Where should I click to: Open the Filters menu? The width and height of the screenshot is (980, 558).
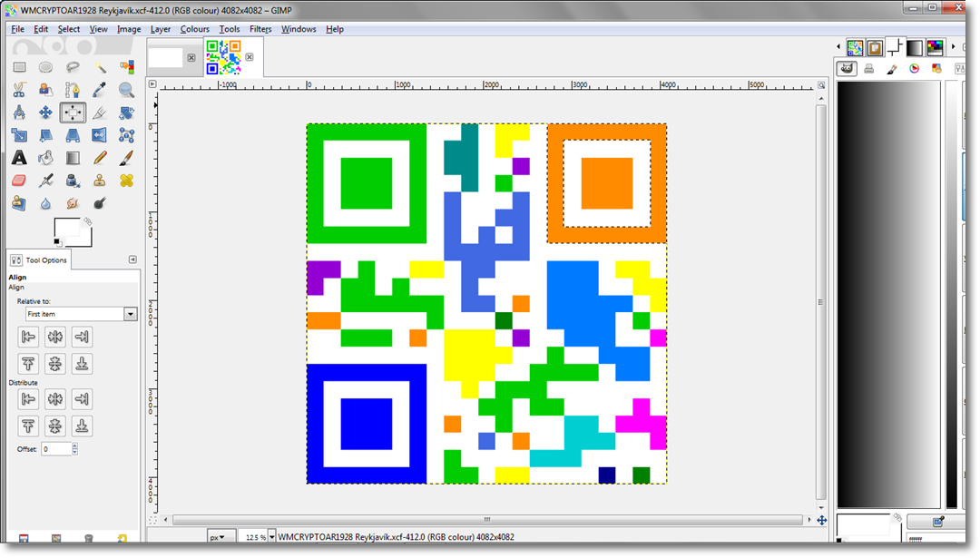(x=260, y=29)
